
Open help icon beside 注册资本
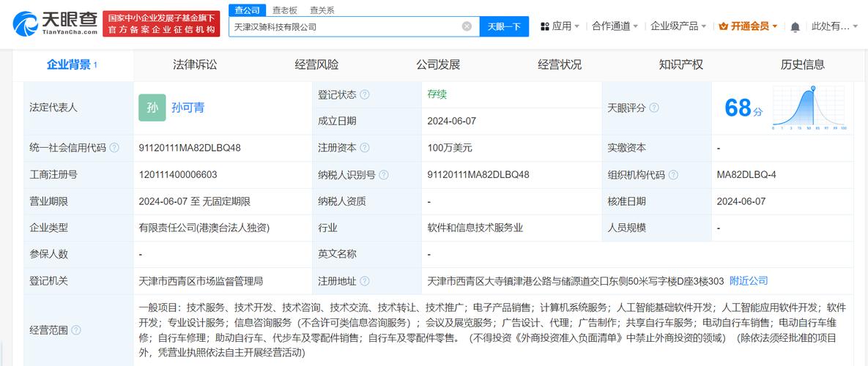coord(365,148)
